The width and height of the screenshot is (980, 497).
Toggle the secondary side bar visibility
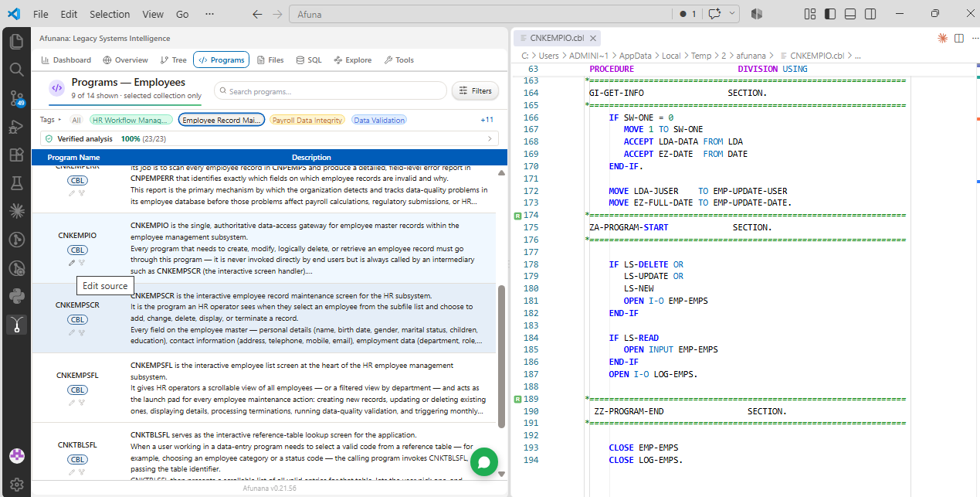pos(870,14)
